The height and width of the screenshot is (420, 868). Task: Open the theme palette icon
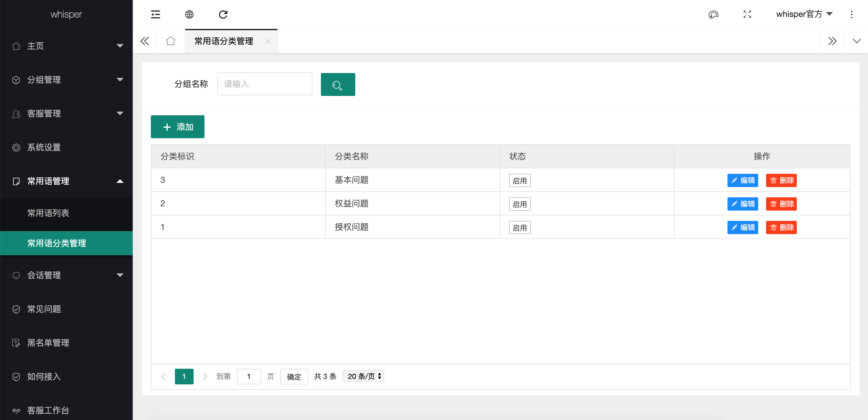pos(713,14)
